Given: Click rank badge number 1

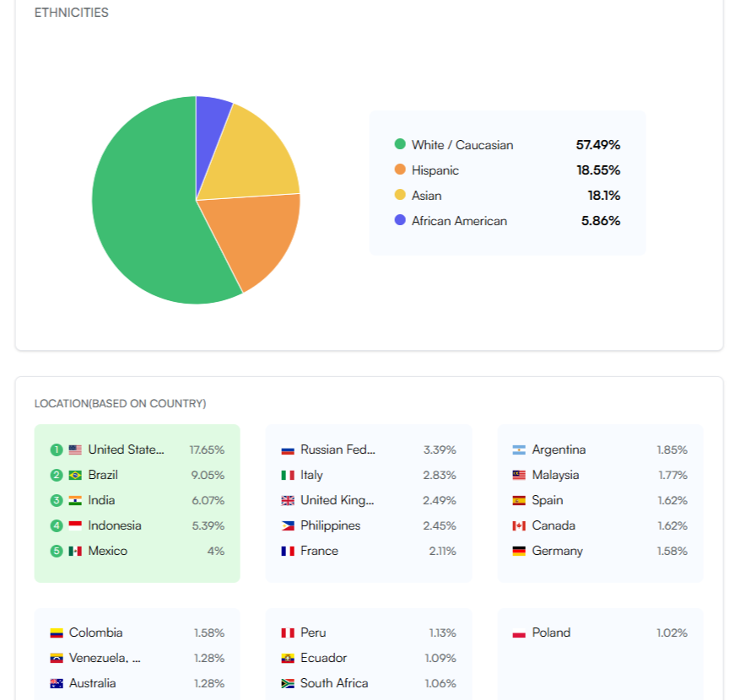Looking at the screenshot, I should 57,450.
